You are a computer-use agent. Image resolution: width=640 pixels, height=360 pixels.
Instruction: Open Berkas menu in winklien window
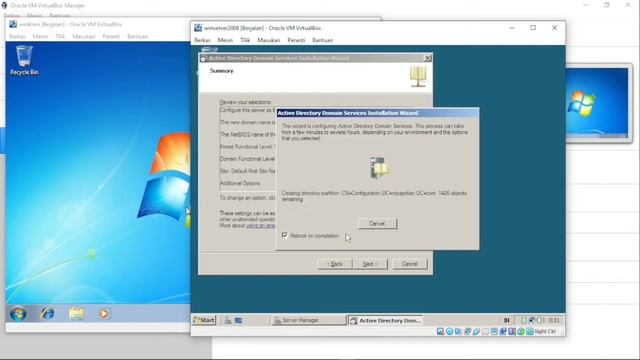(17, 36)
